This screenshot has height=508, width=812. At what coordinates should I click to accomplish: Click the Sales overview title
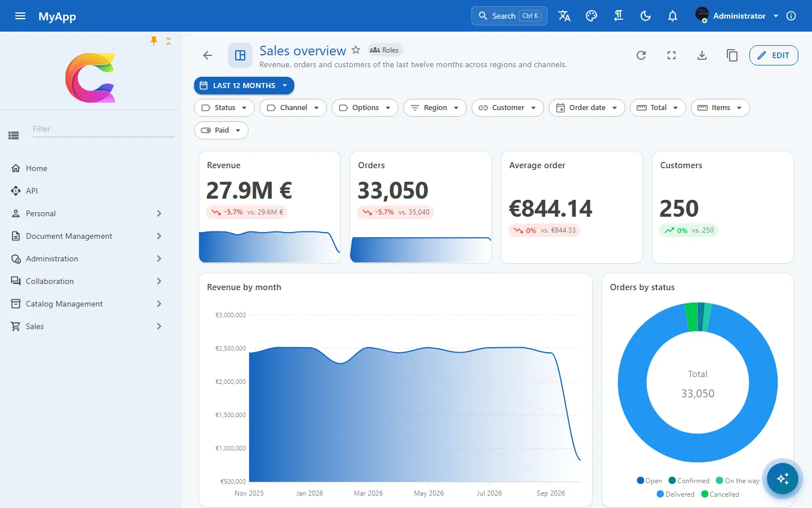point(303,51)
